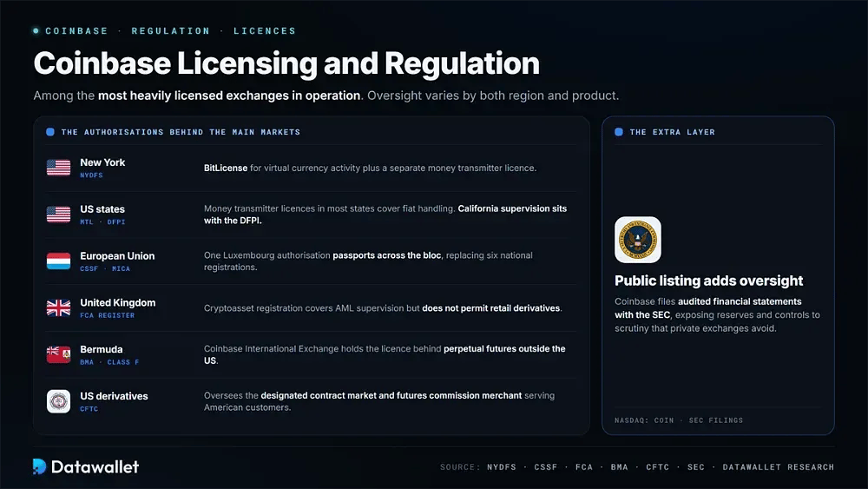This screenshot has width=868, height=489.
Task: Click 'Public listing adds oversight' heading
Action: click(708, 281)
